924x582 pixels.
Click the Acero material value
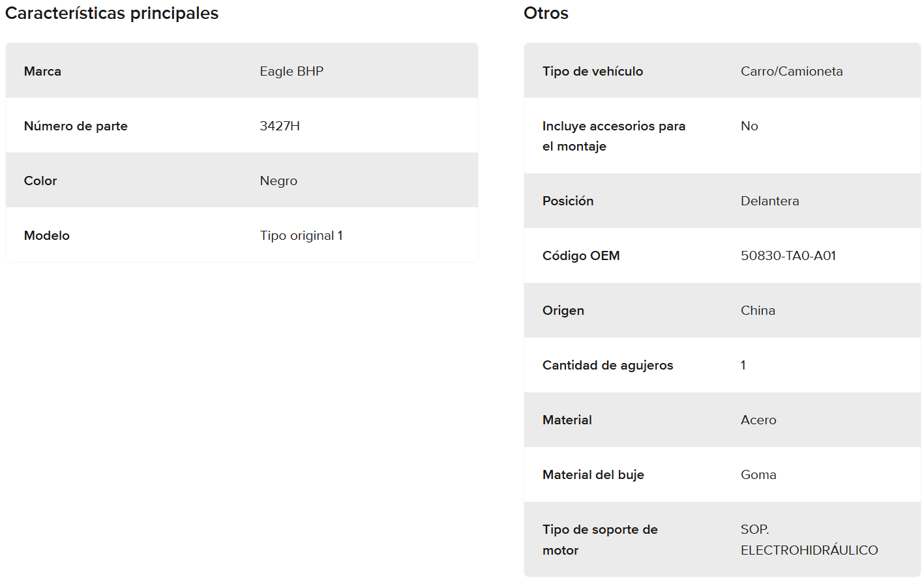coord(758,420)
